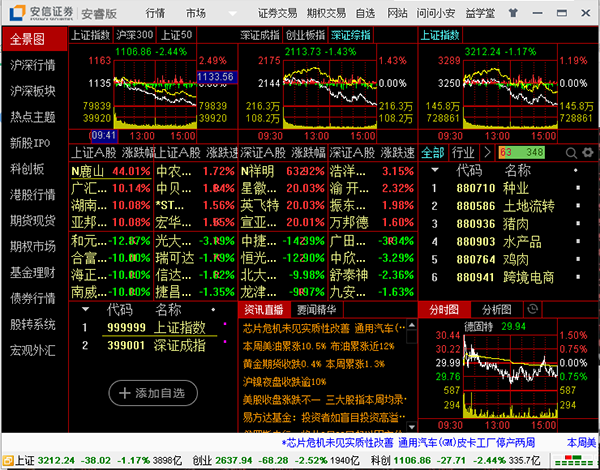
Task: Open news 沪镍夜盘收跌逾10%
Action: click(285, 382)
